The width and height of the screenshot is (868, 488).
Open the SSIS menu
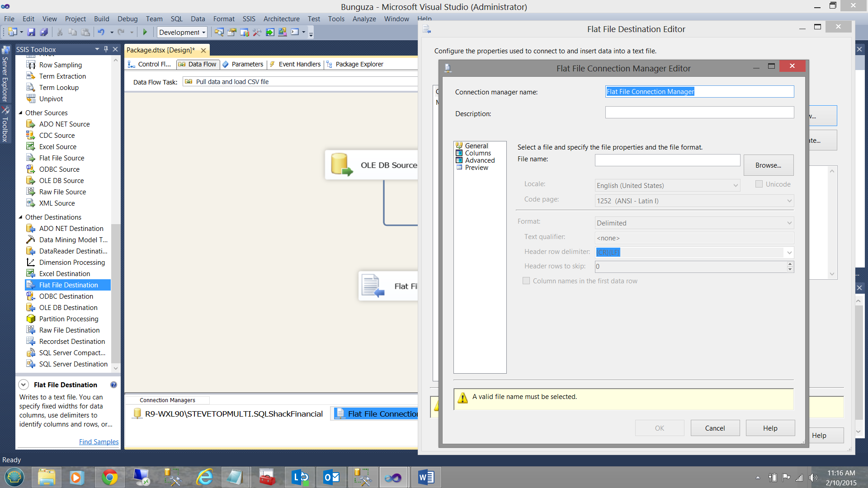249,19
